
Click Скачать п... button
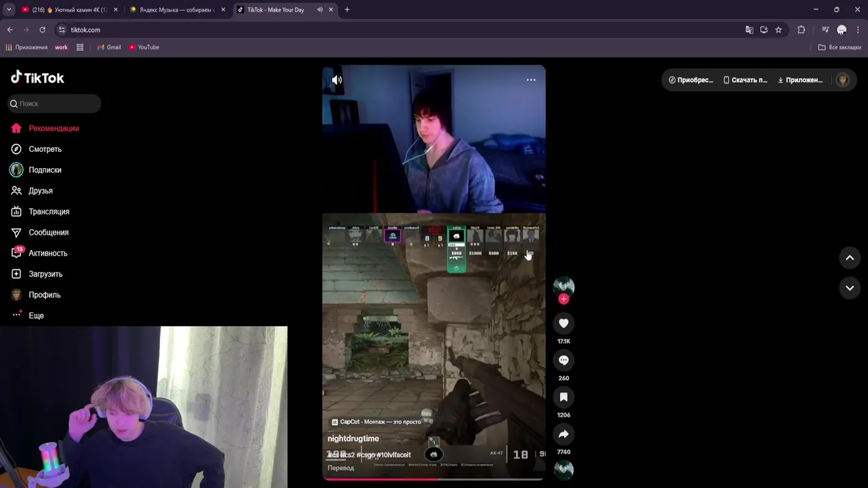pyautogui.click(x=745, y=80)
